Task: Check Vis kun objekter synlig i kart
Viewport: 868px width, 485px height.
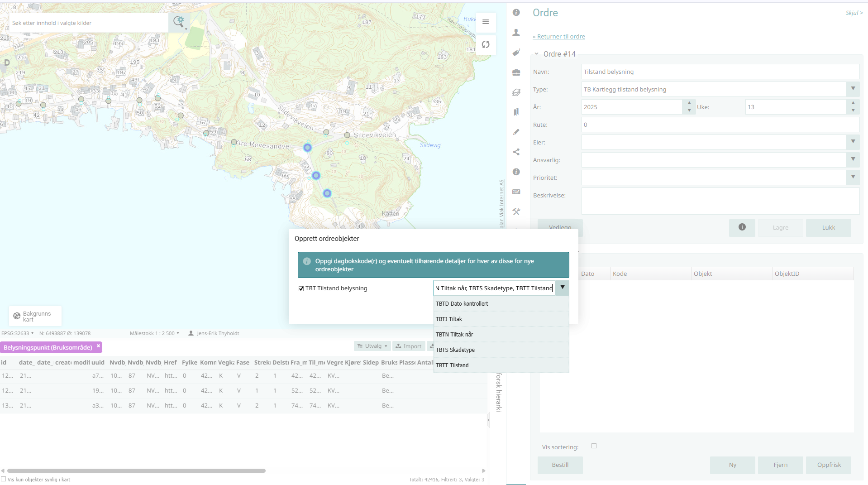Action: tap(4, 479)
